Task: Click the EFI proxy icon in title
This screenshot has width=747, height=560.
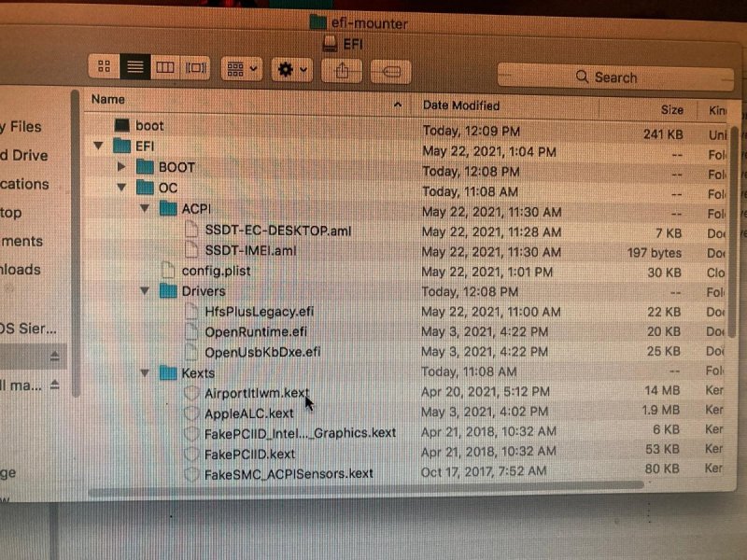Action: coord(330,44)
